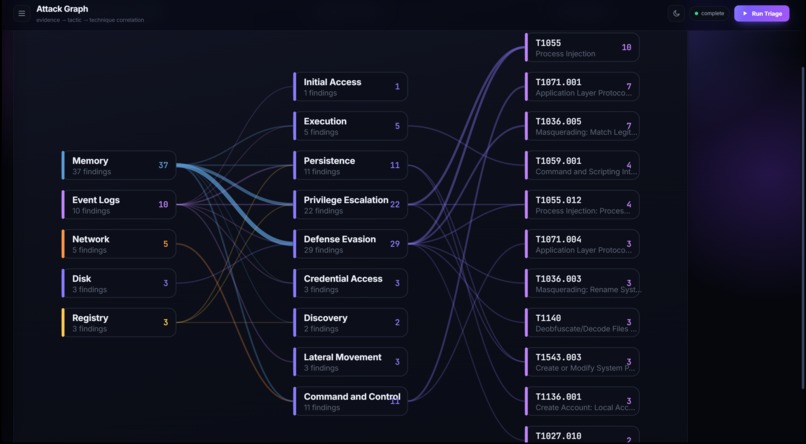This screenshot has height=444, width=806.
Task: Open T1136.001 Create Account node
Action: point(582,401)
